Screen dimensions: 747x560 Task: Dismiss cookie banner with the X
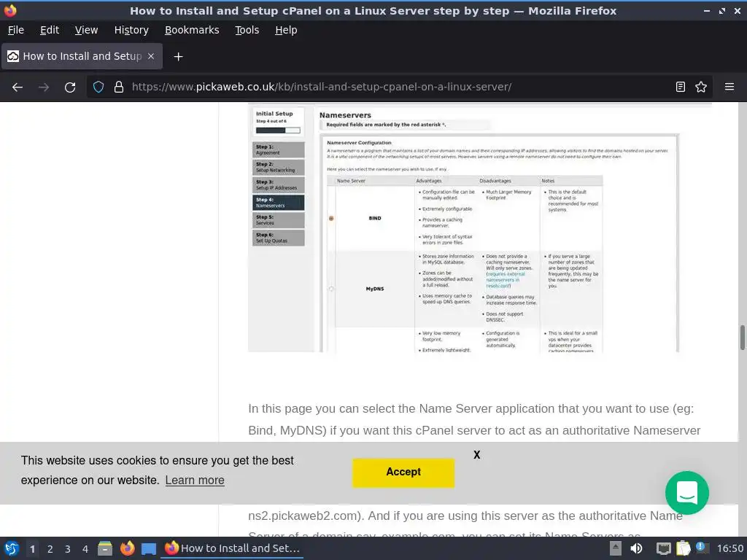tap(477, 455)
